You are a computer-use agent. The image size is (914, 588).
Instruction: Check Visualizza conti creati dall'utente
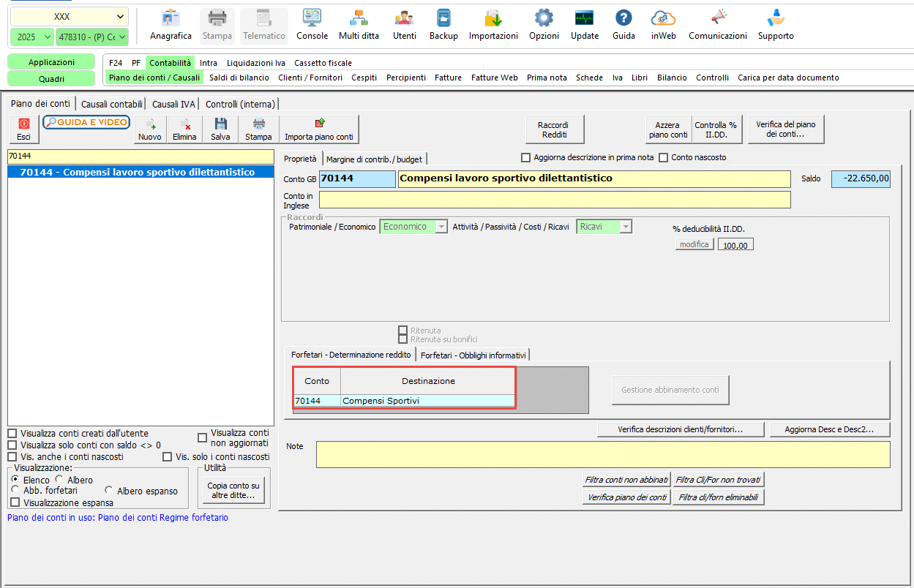[12, 433]
